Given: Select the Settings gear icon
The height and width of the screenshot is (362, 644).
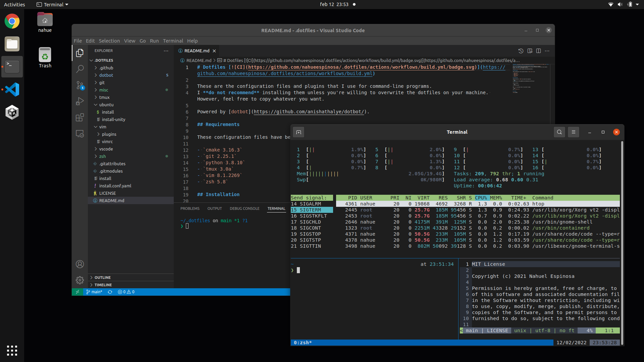Looking at the screenshot, I should pos(79,280).
